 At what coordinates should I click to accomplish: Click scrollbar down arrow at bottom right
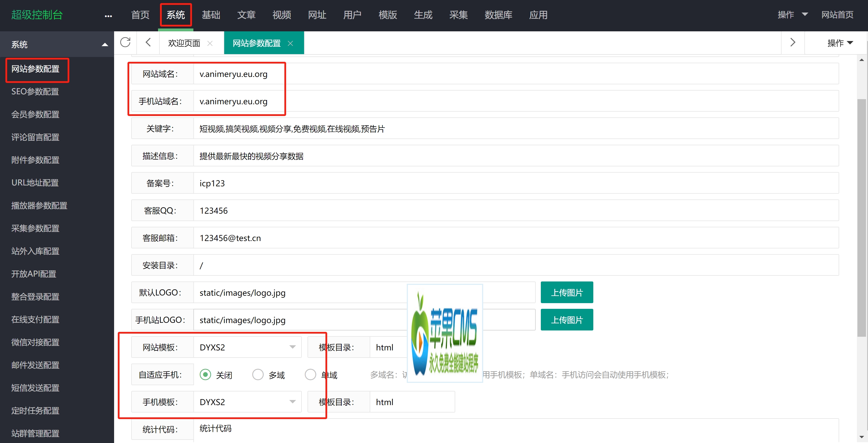(861, 437)
